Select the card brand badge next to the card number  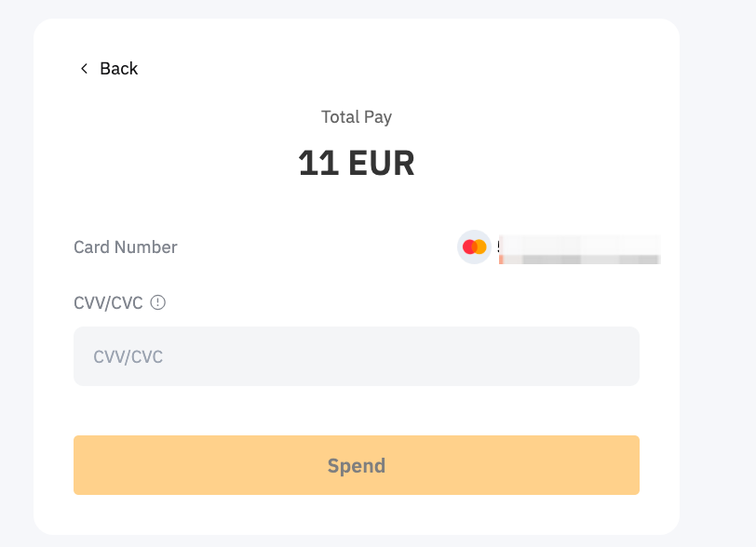coord(473,247)
